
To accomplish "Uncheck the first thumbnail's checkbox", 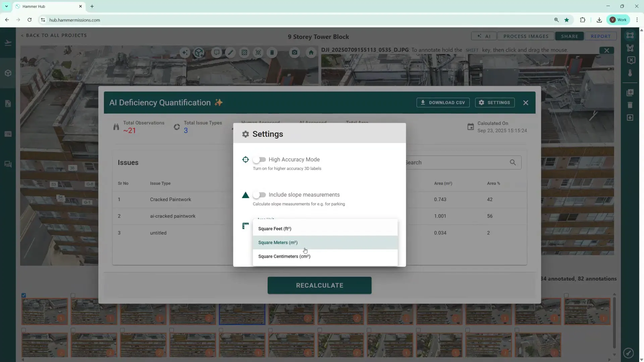I will (24, 295).
